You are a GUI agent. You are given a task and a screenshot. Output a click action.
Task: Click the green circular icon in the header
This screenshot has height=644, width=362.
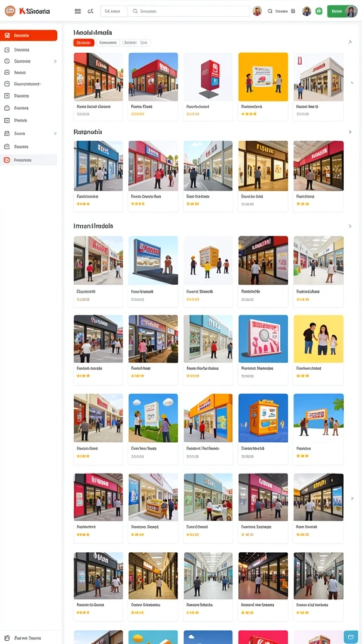tap(319, 11)
